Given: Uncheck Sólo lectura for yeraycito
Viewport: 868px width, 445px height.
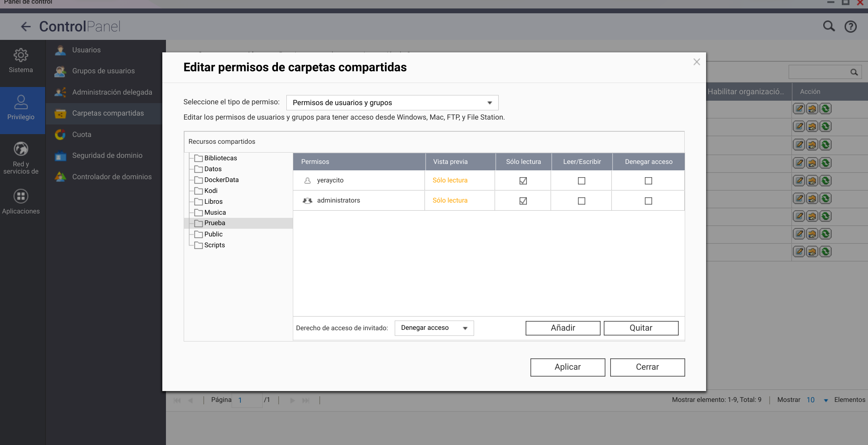Looking at the screenshot, I should coord(523,181).
